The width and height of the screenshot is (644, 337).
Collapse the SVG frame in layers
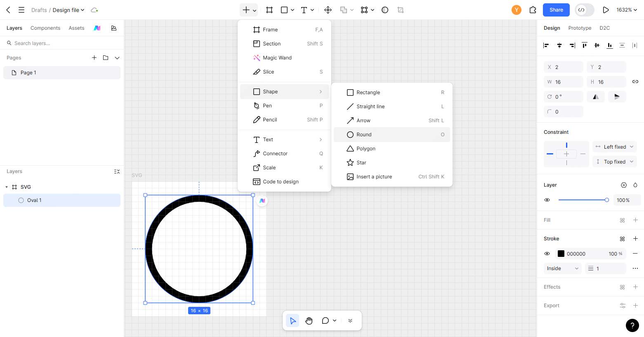[7, 187]
